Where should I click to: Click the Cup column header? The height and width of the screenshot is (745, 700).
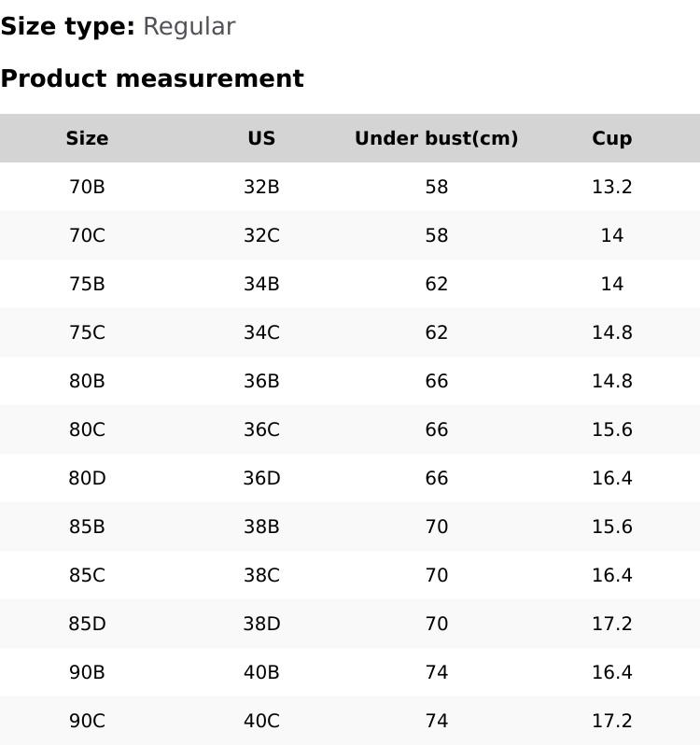click(611, 138)
